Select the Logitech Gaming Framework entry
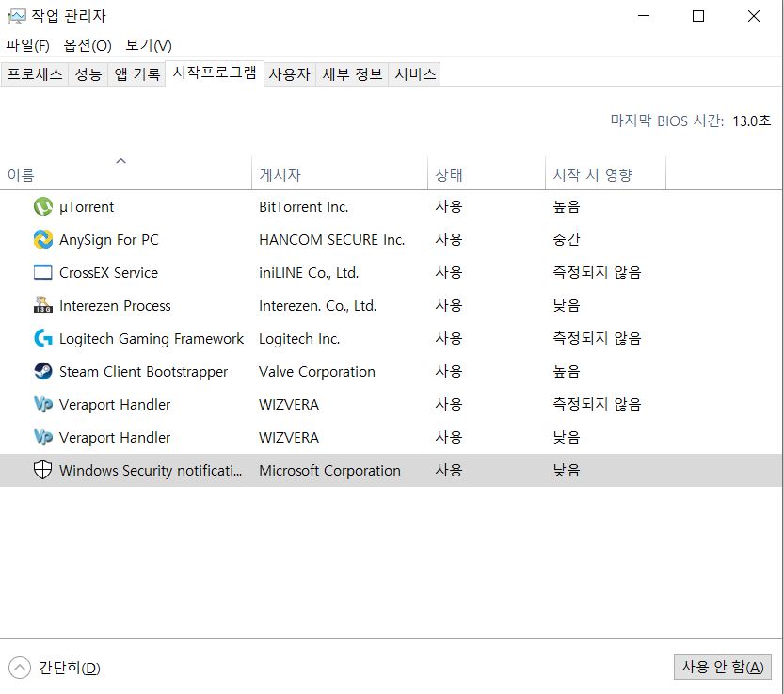The image size is (784, 694). (x=152, y=339)
